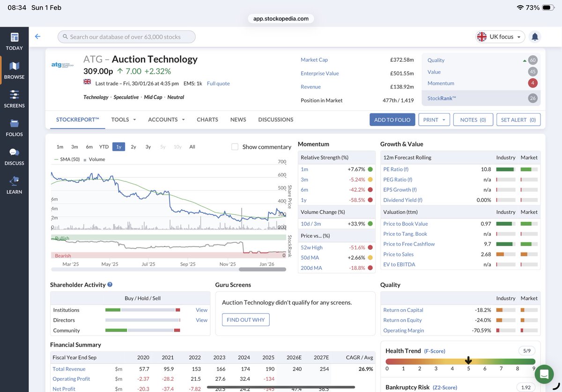The width and height of the screenshot is (562, 392).
Task: Click Find Out Why button
Action: point(246,320)
